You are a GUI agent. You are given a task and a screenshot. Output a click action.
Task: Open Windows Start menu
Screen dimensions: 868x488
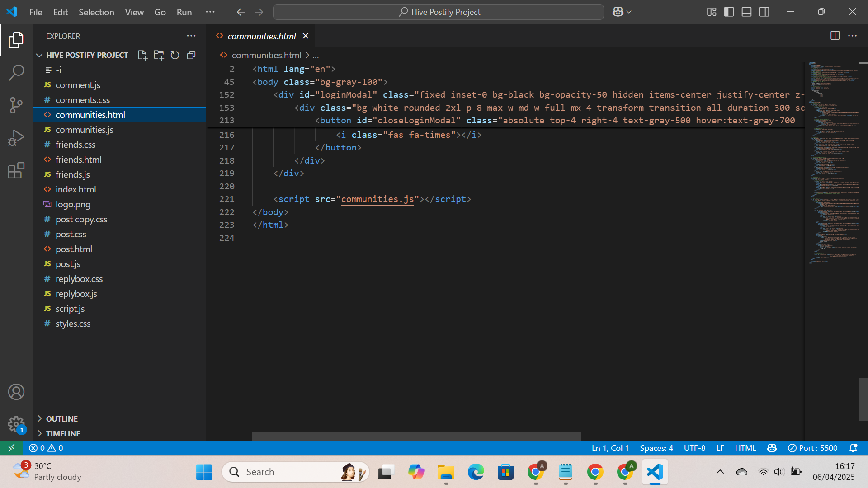(x=204, y=472)
